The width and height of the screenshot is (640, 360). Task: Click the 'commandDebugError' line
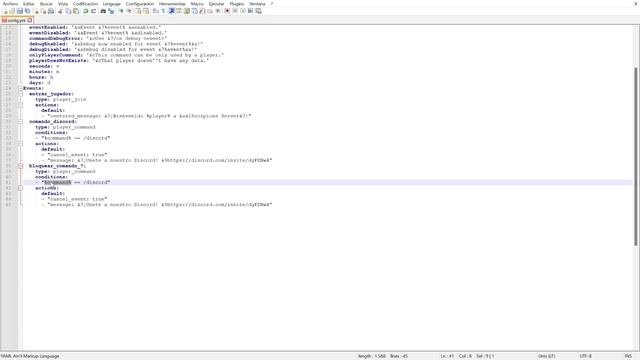(98, 38)
